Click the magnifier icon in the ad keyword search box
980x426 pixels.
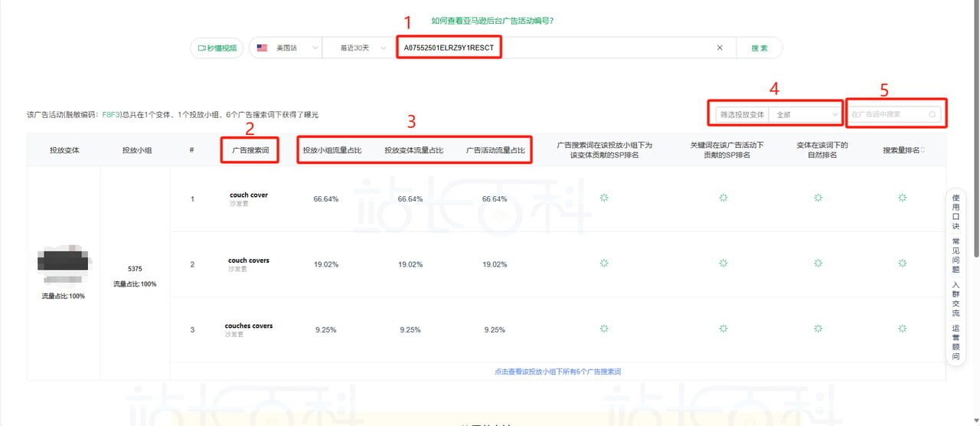coord(933,114)
